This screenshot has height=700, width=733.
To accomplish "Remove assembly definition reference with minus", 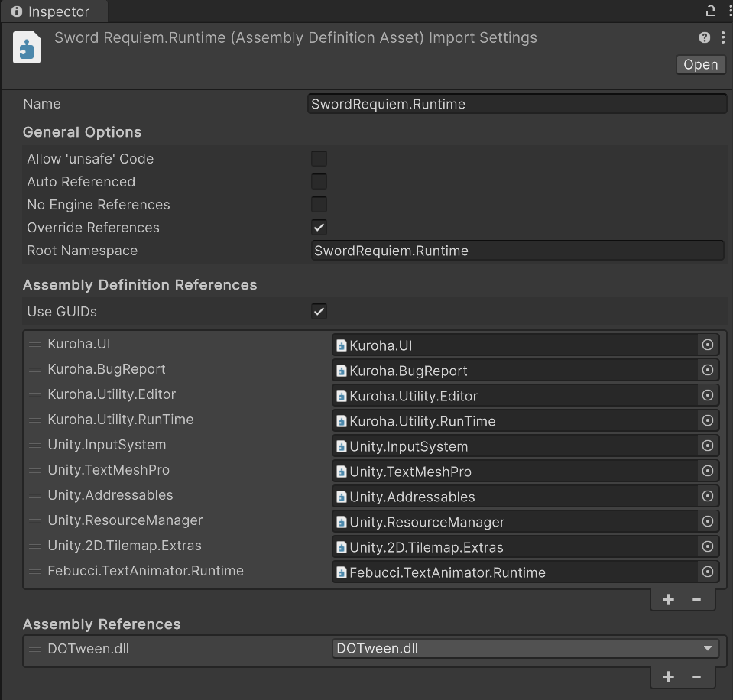I will [x=696, y=600].
